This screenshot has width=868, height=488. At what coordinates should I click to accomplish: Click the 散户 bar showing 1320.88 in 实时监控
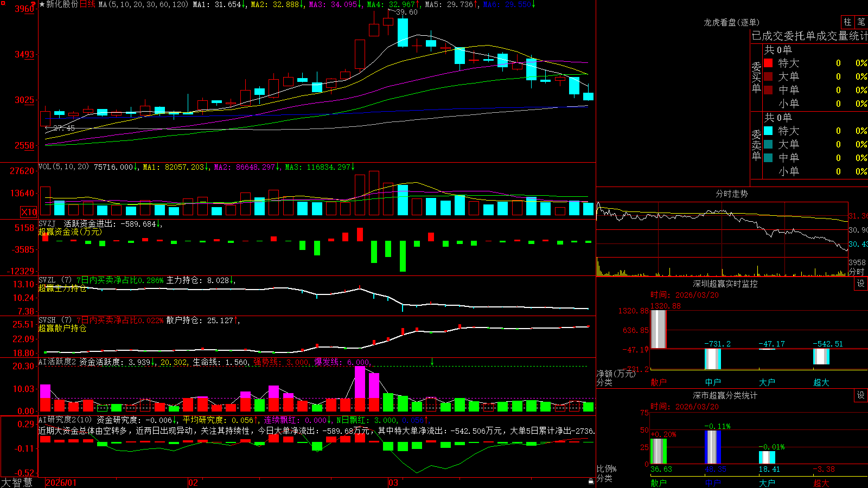click(658, 329)
